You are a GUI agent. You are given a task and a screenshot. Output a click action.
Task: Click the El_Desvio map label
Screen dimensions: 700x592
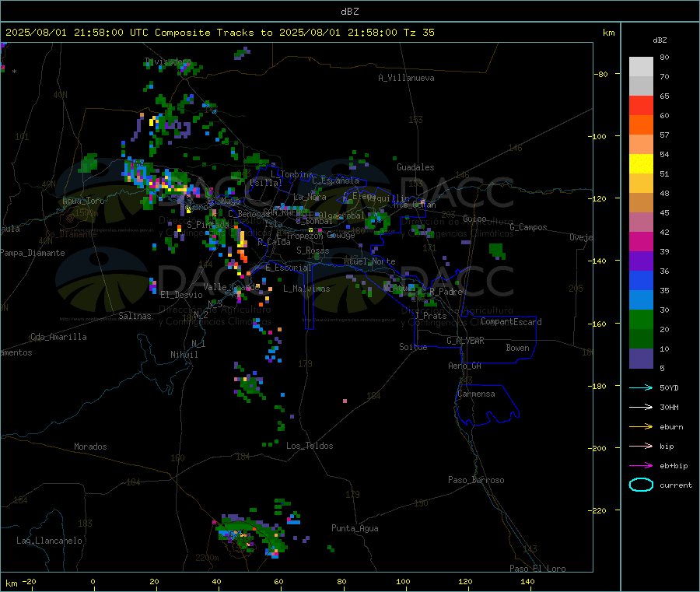181,295
